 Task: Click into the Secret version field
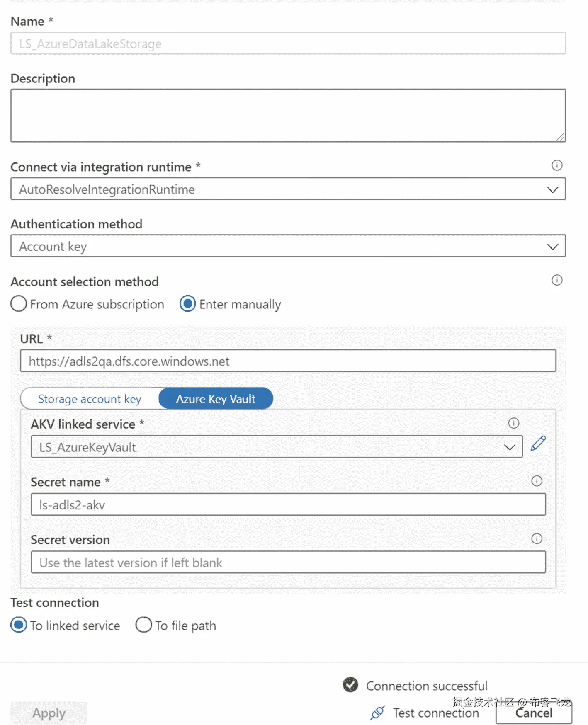(x=288, y=563)
